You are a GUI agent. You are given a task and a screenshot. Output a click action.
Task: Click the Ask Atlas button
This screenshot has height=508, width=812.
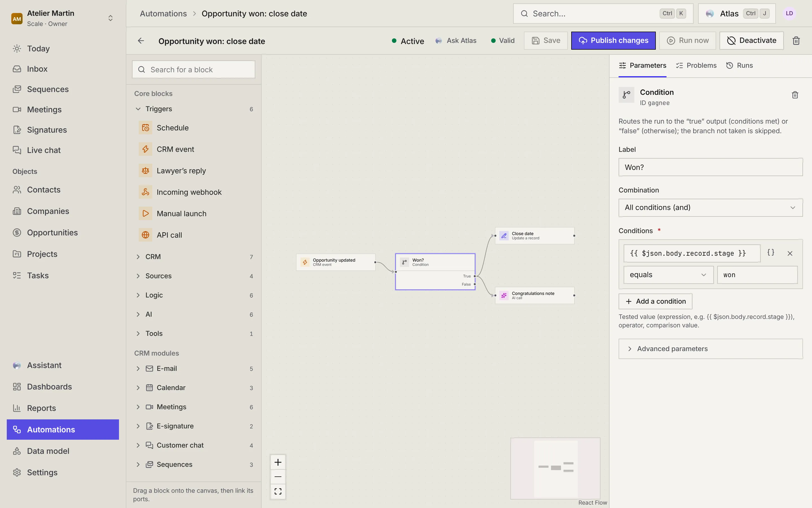[x=456, y=41]
